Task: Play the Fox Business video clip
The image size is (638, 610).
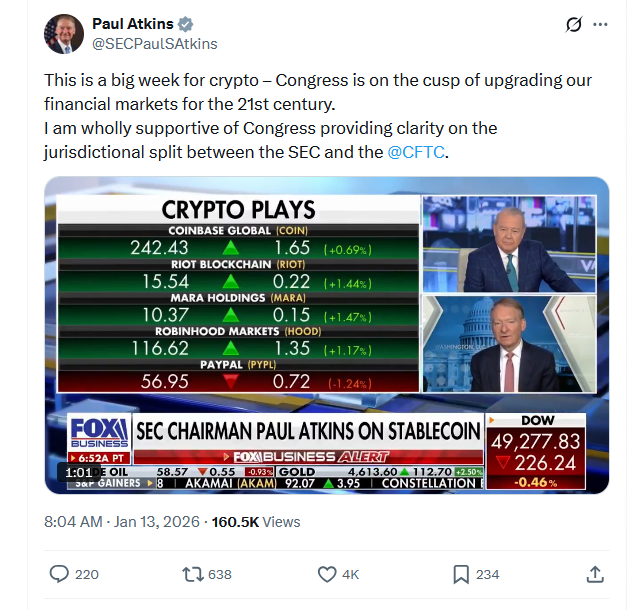Action: click(x=326, y=335)
